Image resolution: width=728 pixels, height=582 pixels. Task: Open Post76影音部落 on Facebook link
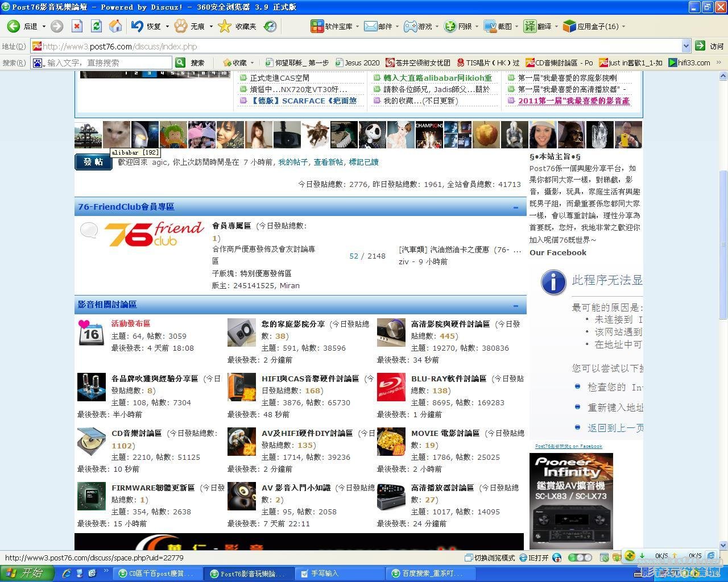click(569, 446)
